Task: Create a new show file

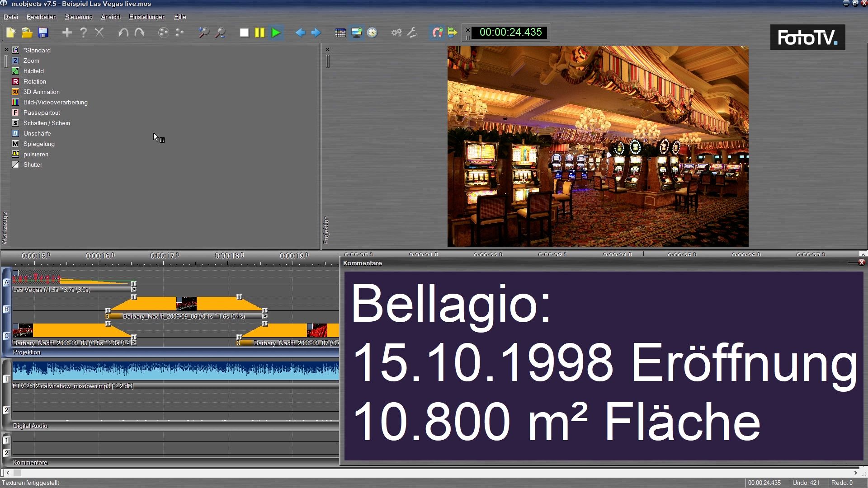Action: pyautogui.click(x=11, y=33)
